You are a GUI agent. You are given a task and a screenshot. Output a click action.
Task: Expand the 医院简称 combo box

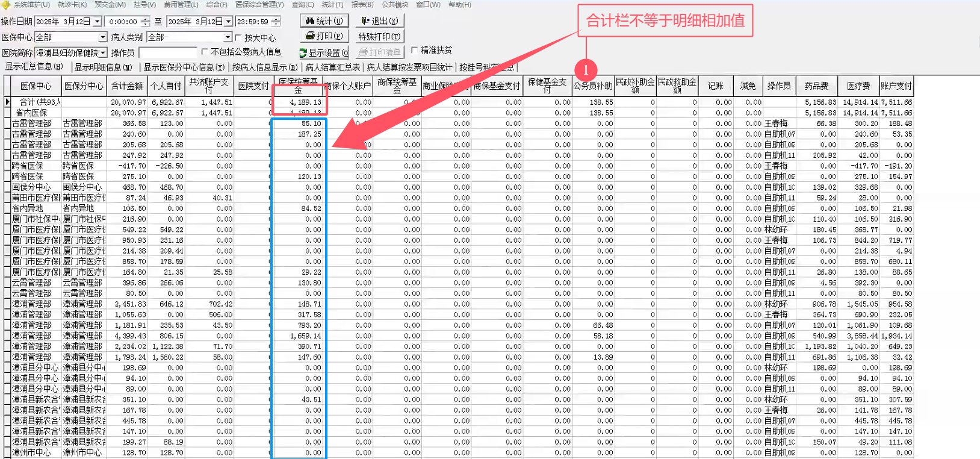pos(103,53)
